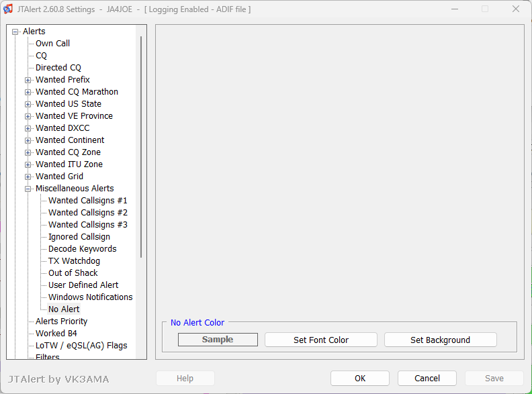
Task: Open Decode Keywords settings
Action: (82, 249)
